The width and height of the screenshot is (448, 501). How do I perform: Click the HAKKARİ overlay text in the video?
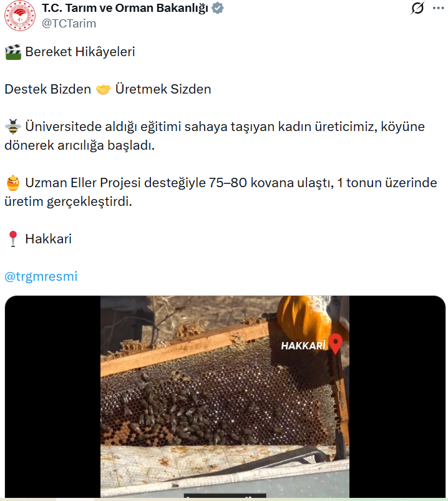pos(303,346)
